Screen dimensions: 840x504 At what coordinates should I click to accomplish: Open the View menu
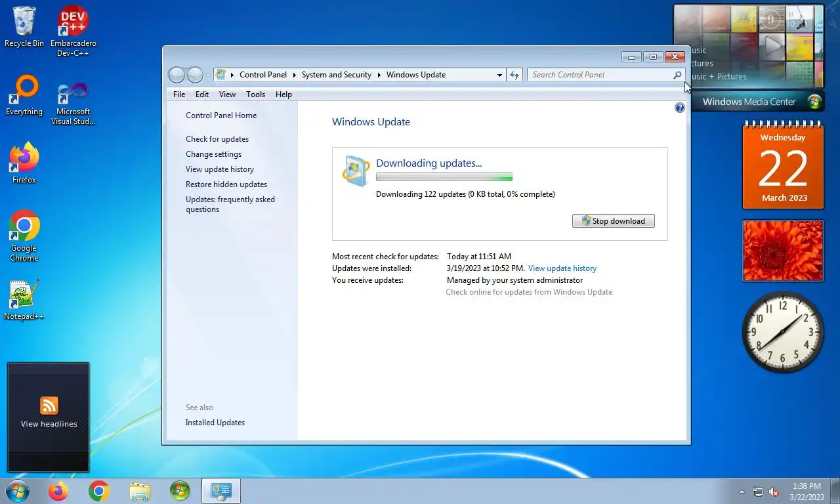[227, 94]
